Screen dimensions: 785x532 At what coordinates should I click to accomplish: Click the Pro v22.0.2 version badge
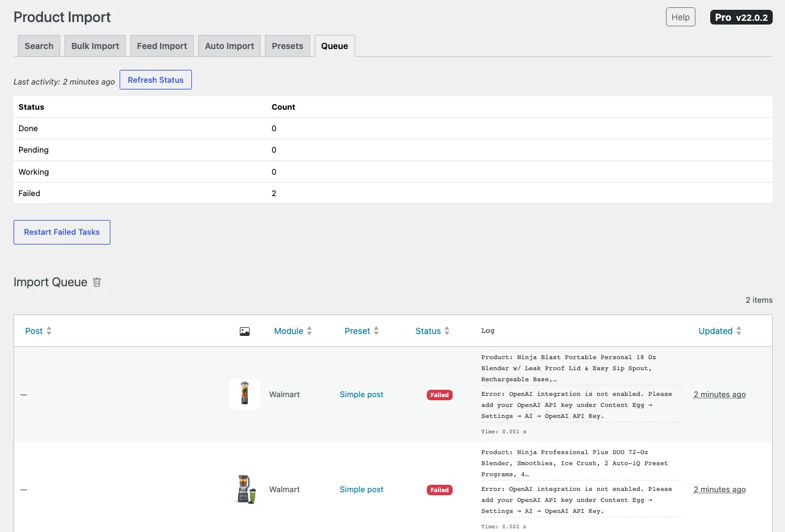(x=741, y=17)
